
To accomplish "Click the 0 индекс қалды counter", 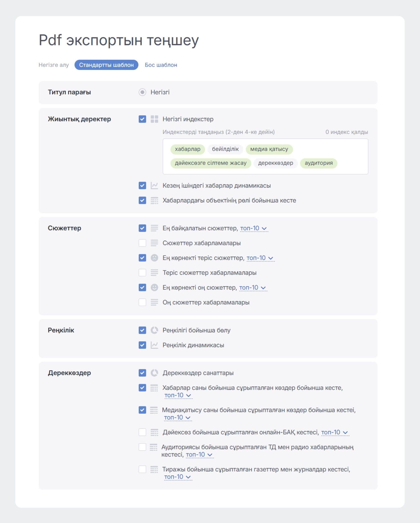I will click(347, 132).
